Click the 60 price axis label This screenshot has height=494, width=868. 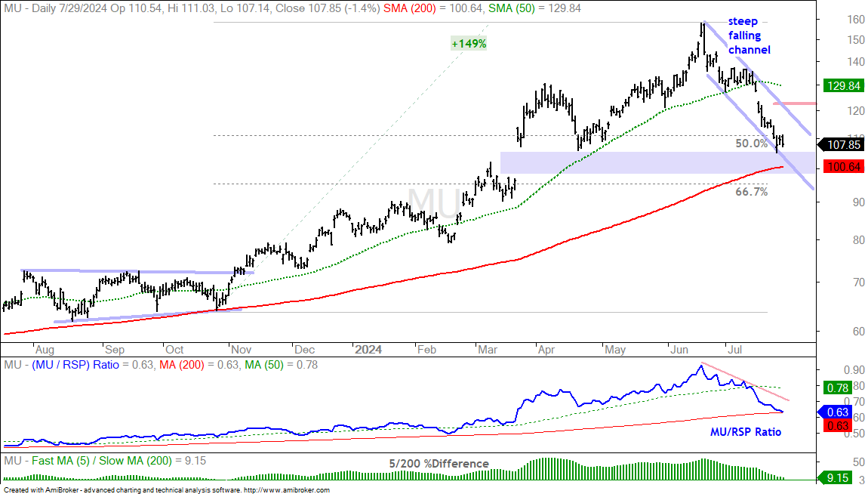pyautogui.click(x=858, y=331)
